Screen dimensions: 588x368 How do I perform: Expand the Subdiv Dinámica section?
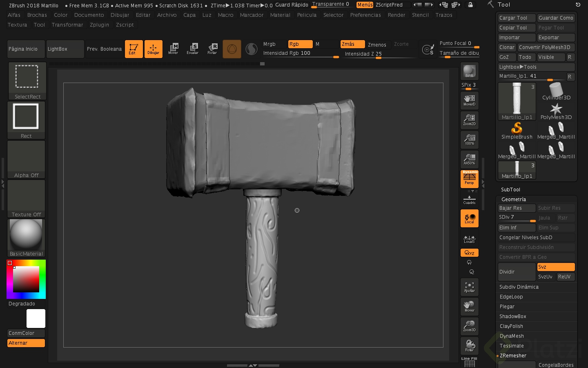coord(519,287)
